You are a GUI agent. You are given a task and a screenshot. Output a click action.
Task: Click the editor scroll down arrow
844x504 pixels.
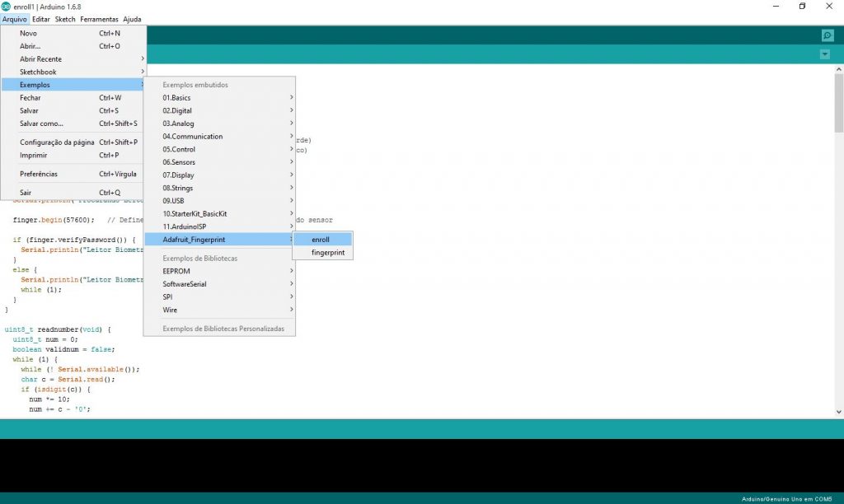[838, 412]
